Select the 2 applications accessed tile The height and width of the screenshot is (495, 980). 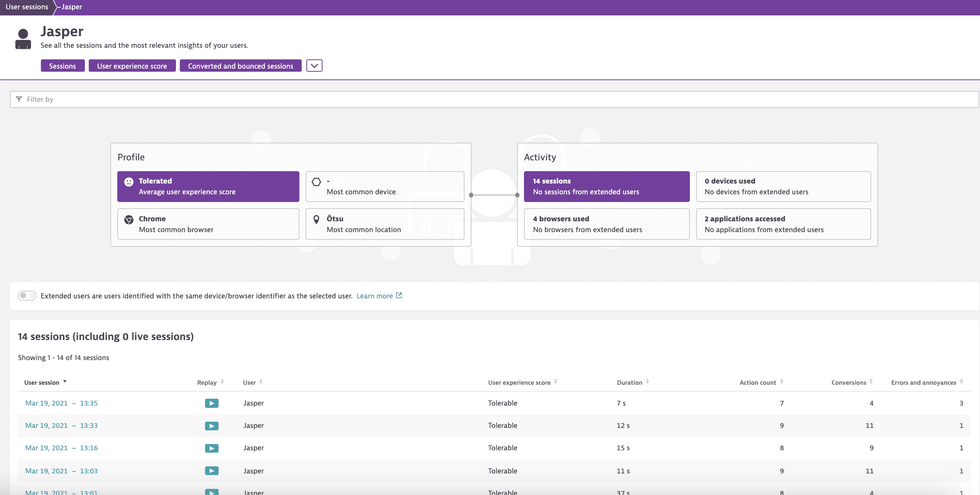(783, 224)
